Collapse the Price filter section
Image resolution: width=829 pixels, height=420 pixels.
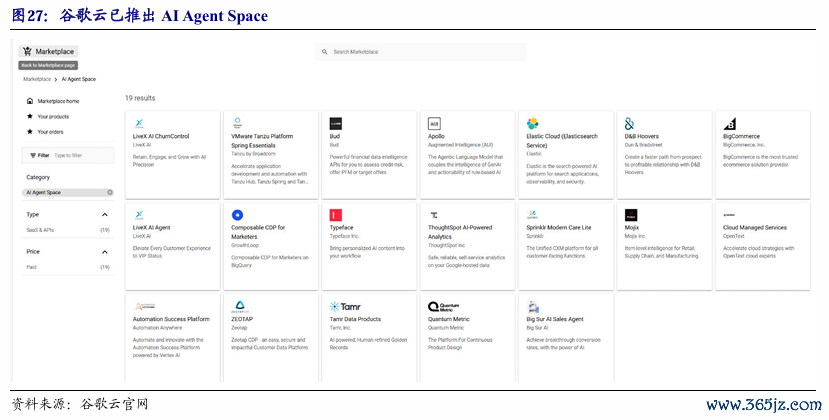105,252
